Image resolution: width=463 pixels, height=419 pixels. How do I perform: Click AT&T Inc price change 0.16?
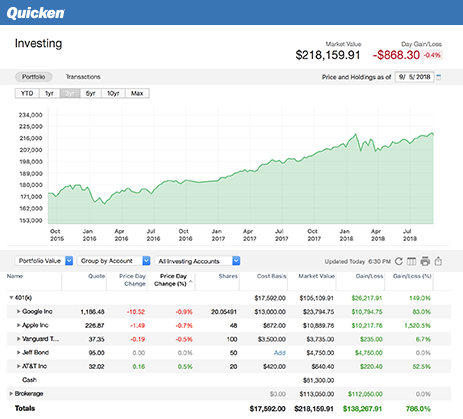click(139, 367)
